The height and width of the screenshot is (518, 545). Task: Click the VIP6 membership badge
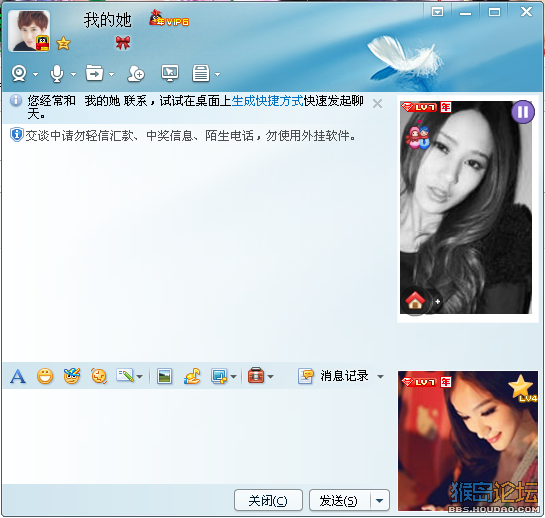pyautogui.click(x=169, y=18)
